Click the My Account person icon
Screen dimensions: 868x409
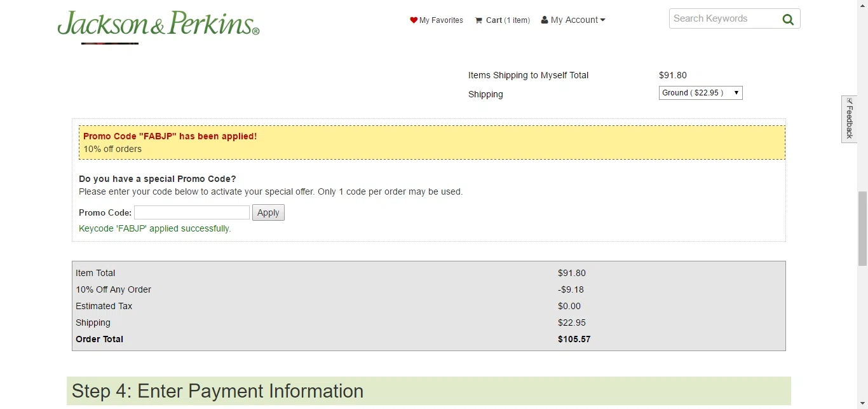click(x=545, y=20)
